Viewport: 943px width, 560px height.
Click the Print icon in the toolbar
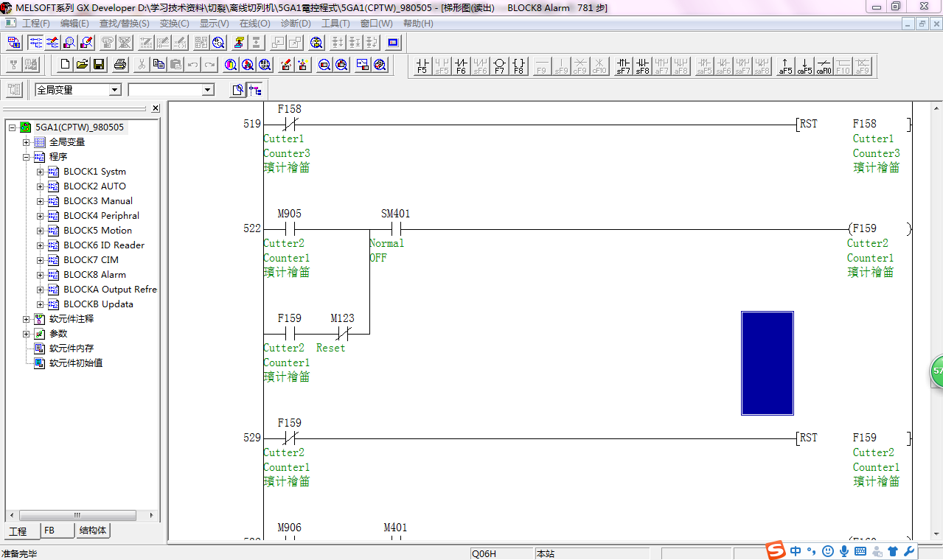[x=120, y=65]
